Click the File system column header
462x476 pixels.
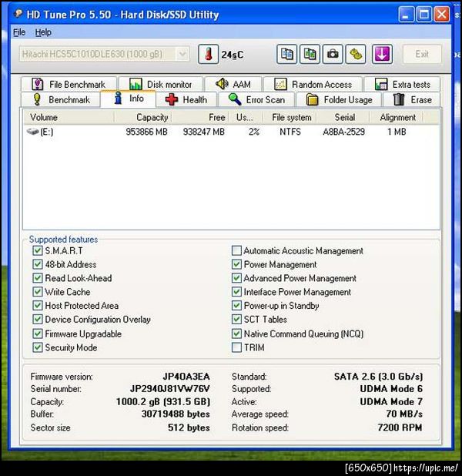click(x=290, y=117)
